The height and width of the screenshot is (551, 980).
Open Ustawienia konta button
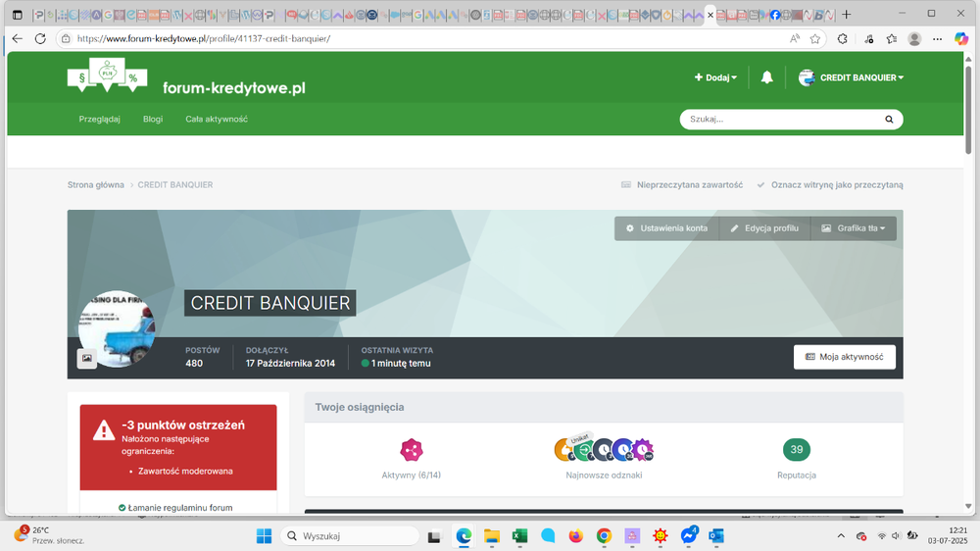coord(666,228)
